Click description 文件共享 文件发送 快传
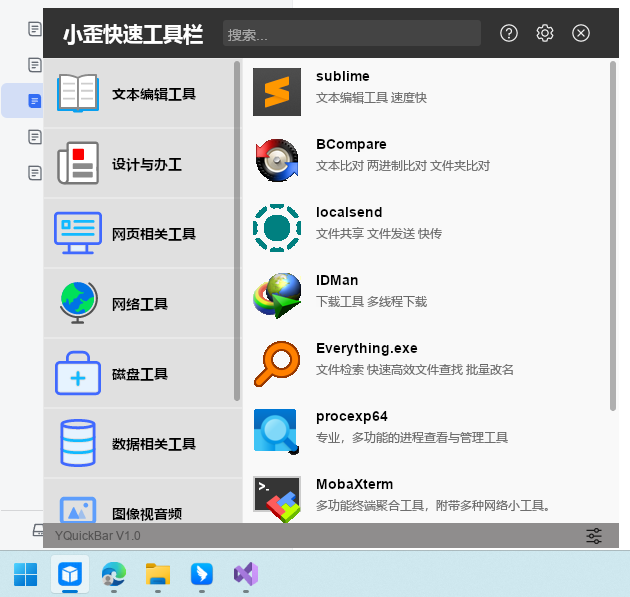The height and width of the screenshot is (597, 630). pos(379,233)
